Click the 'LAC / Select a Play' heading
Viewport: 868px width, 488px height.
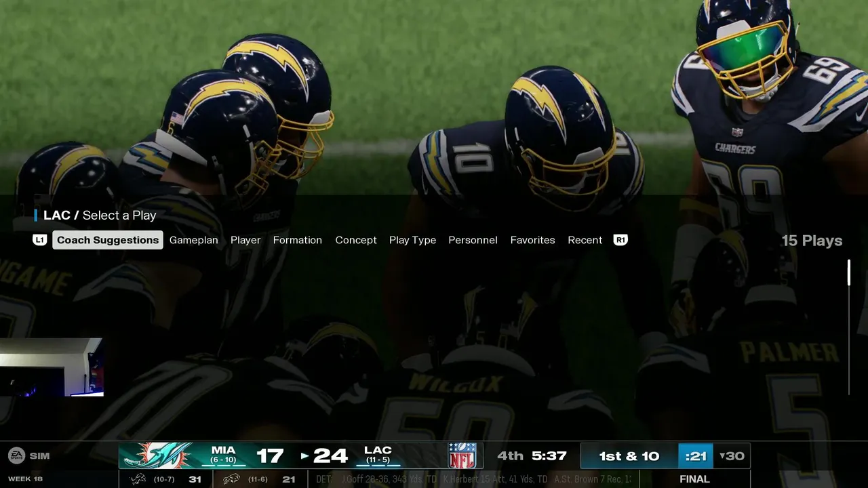tap(100, 215)
